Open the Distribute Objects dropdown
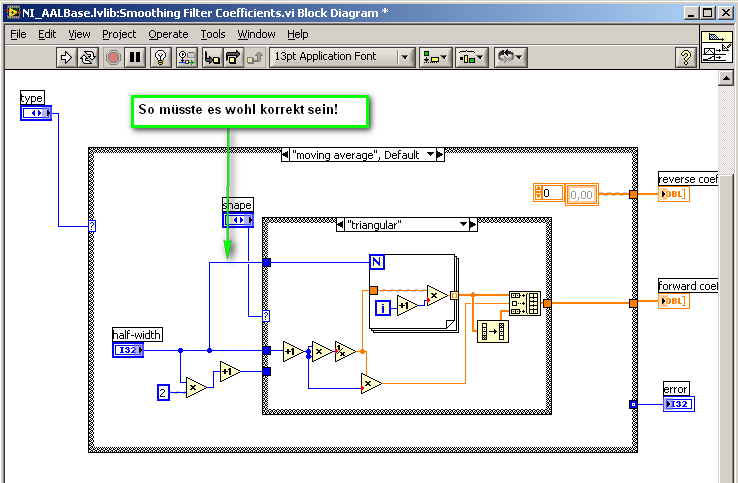 [472, 57]
